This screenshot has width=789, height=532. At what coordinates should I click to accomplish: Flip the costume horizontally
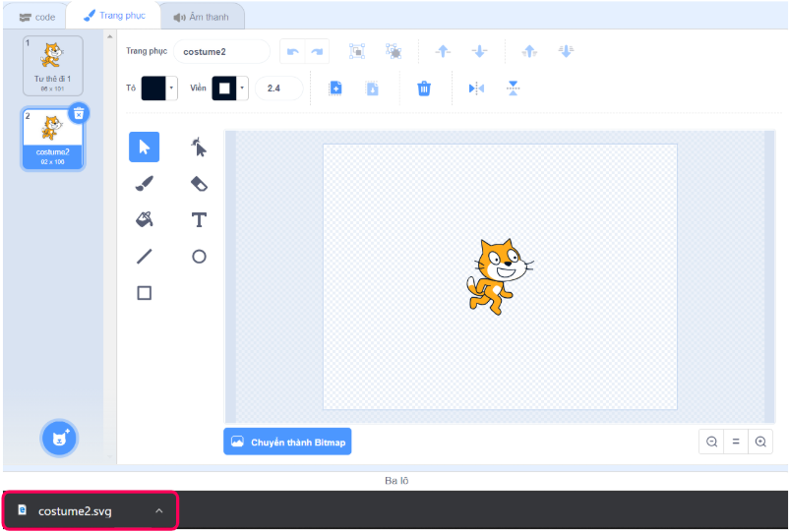point(476,89)
